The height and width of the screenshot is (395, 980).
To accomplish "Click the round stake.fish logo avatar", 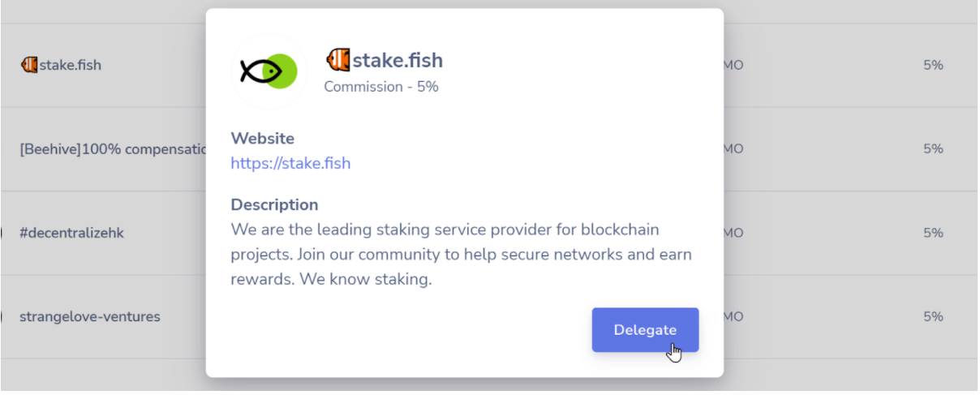I will (x=269, y=72).
